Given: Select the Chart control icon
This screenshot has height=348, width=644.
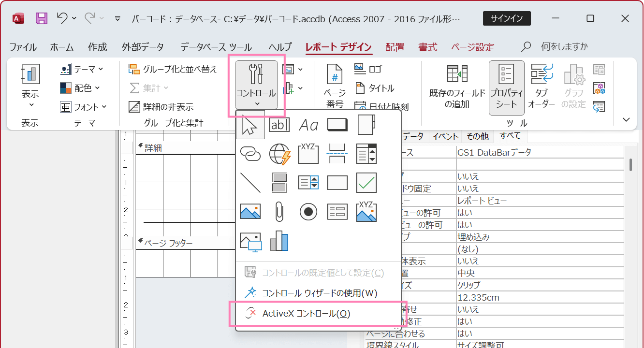Looking at the screenshot, I should coord(279,241).
